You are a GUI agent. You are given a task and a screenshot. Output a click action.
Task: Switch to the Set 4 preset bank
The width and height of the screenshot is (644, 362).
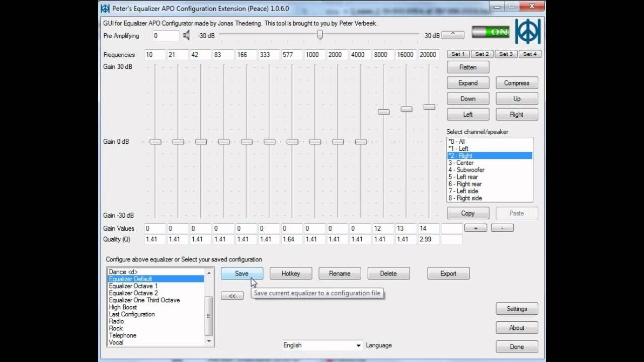[530, 54]
